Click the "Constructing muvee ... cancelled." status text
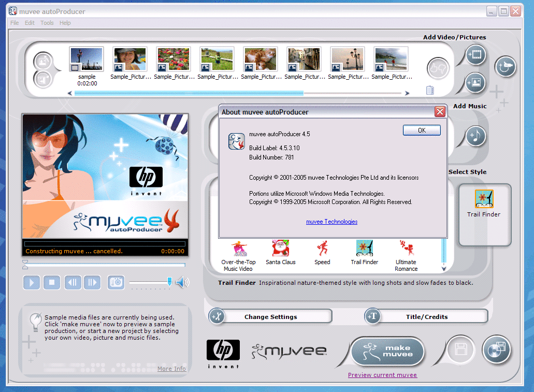Image resolution: width=534 pixels, height=392 pixels. point(74,251)
